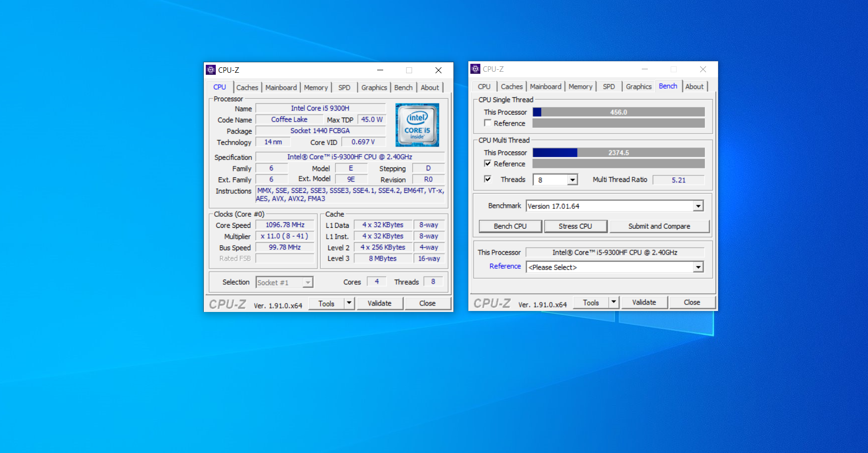Click the Instructions list field

point(350,194)
